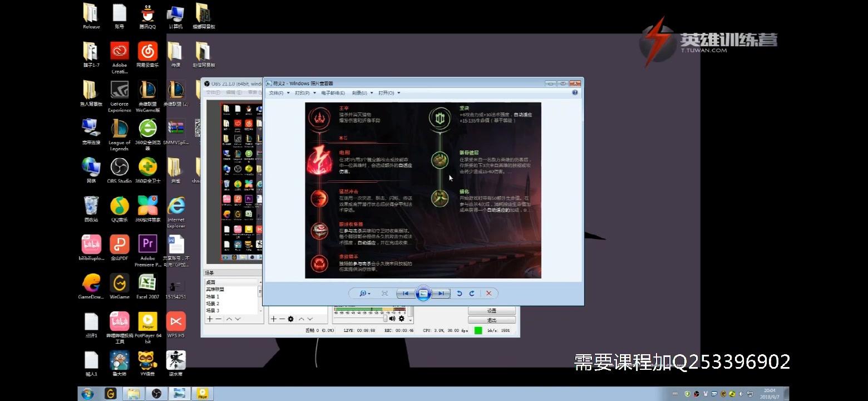The height and width of the screenshot is (401, 868).
Task: Open Photo Viewer help question mark
Action: click(x=575, y=92)
